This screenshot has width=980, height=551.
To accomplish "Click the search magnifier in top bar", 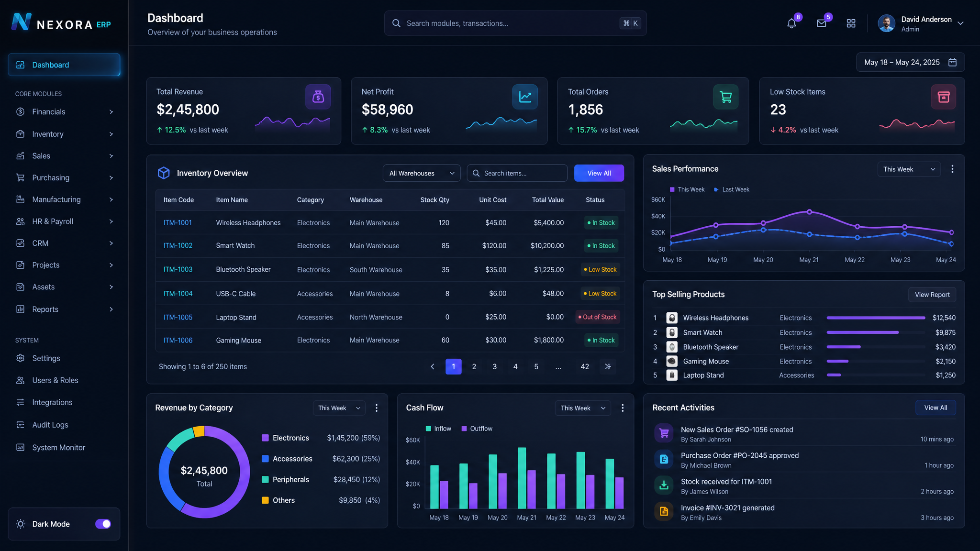I will pos(396,23).
